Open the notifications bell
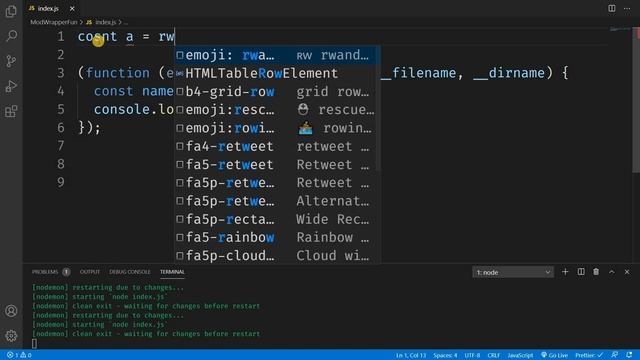This screenshot has width=640, height=360. coord(629,355)
